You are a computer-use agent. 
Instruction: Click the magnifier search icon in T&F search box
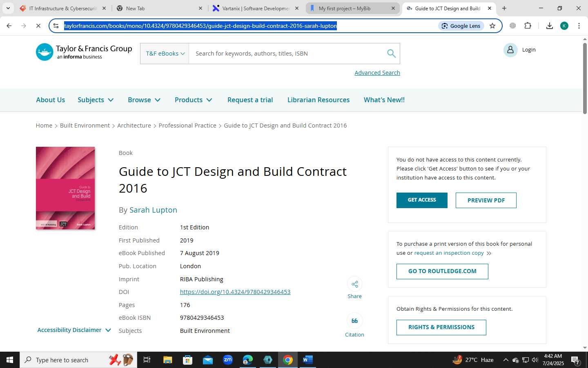391,54
